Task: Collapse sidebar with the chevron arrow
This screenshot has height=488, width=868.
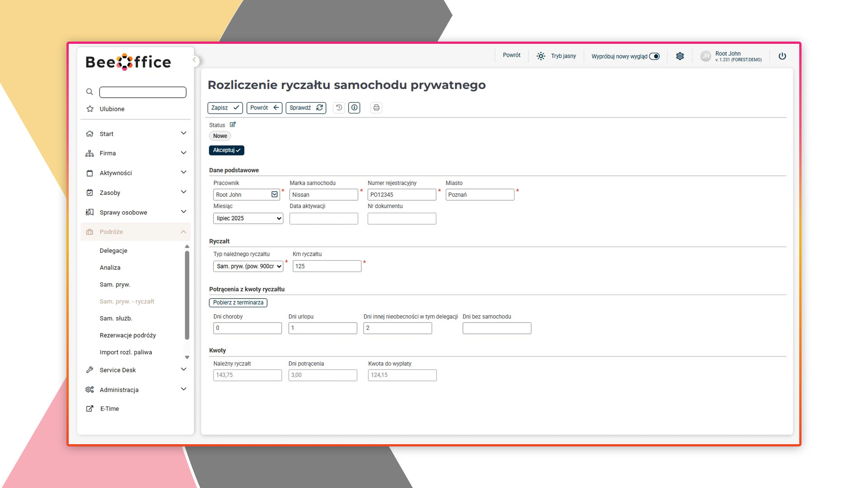Action: (x=194, y=60)
